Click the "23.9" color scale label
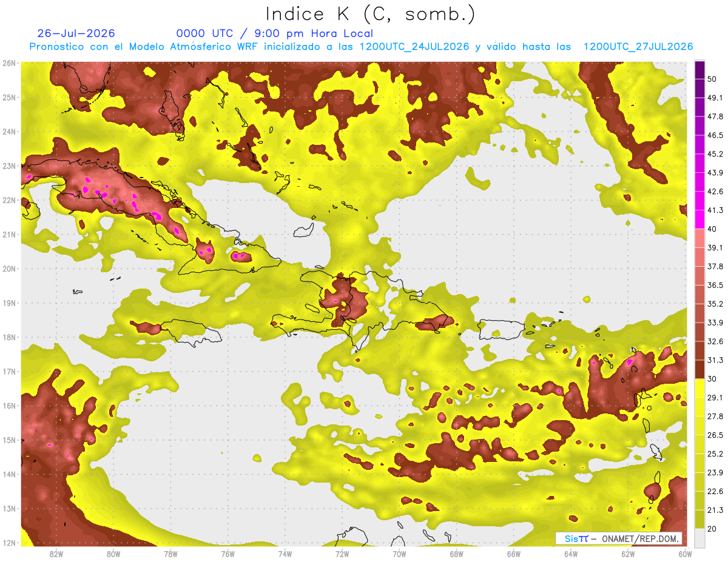 click(715, 472)
